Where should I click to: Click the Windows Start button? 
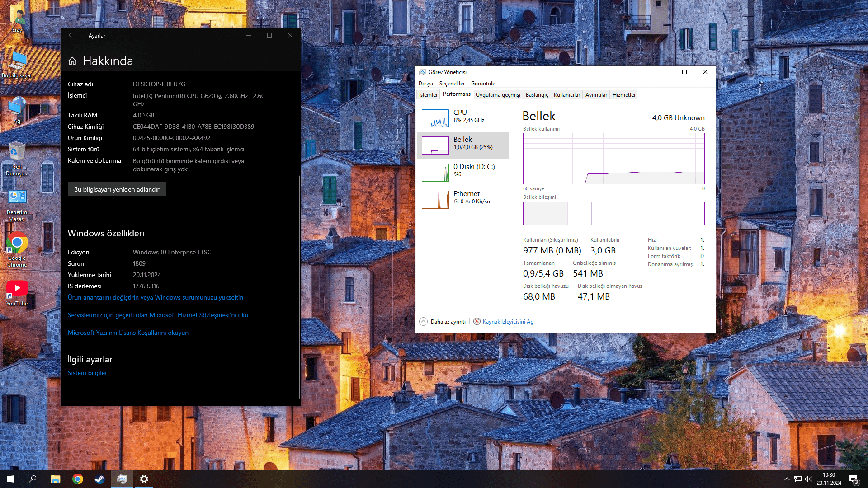[x=11, y=479]
